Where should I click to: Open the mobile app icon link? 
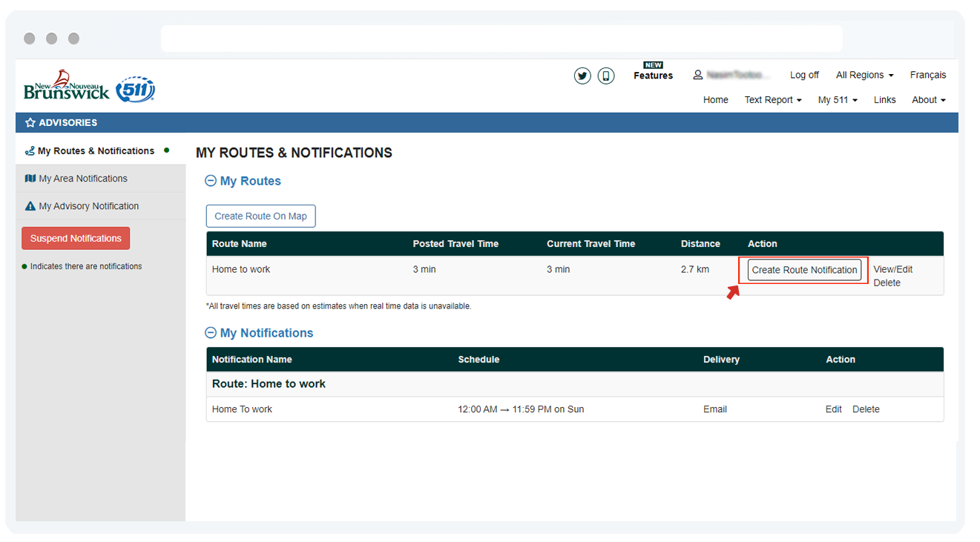(606, 76)
